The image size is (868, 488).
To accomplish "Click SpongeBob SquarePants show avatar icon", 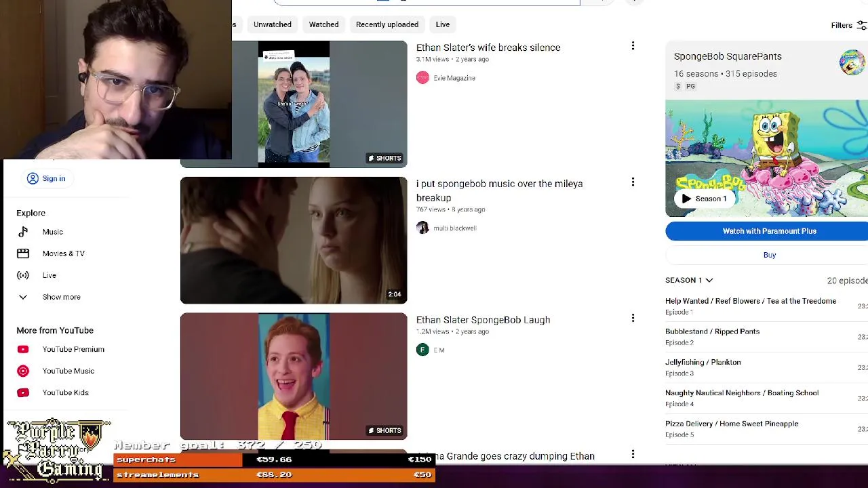I will (x=852, y=62).
